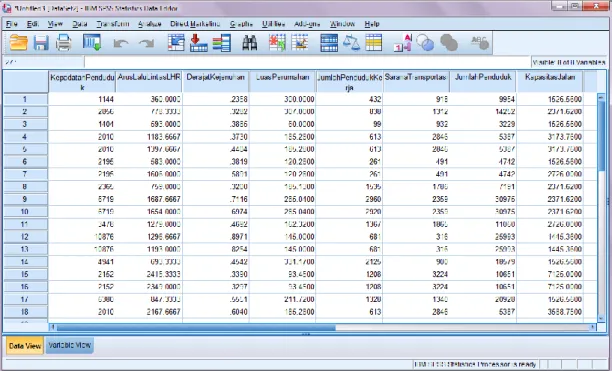Click the Print toolbar icon

[x=63, y=43]
